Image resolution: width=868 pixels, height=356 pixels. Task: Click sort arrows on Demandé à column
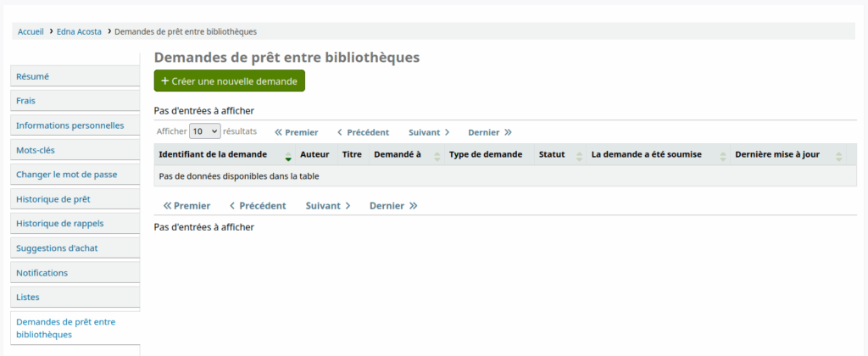click(x=437, y=155)
